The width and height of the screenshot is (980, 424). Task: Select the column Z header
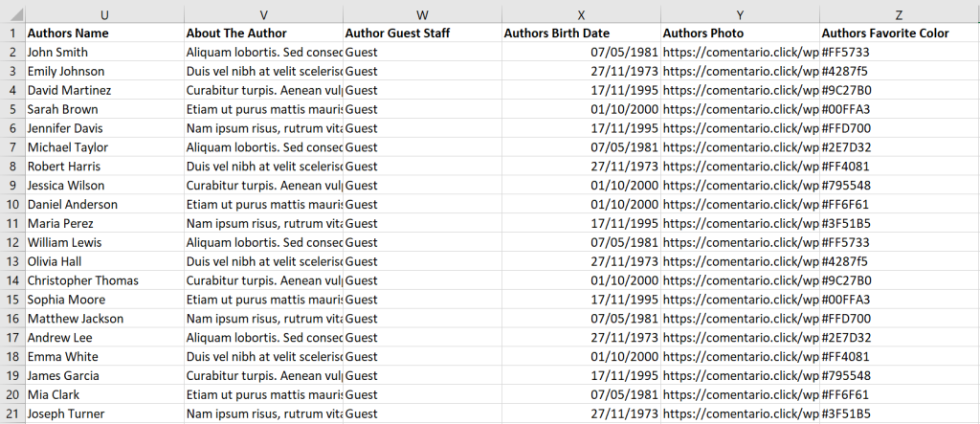coord(899,12)
